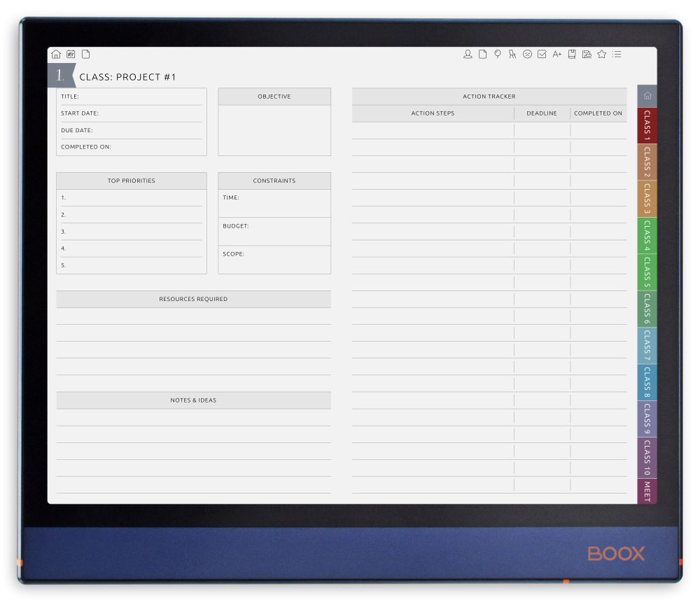Mark this page using the star icon

pyautogui.click(x=601, y=54)
